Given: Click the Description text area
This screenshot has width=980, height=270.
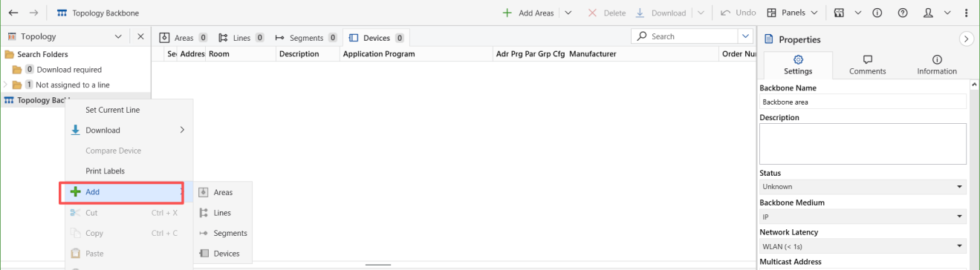Looking at the screenshot, I should tap(863, 144).
